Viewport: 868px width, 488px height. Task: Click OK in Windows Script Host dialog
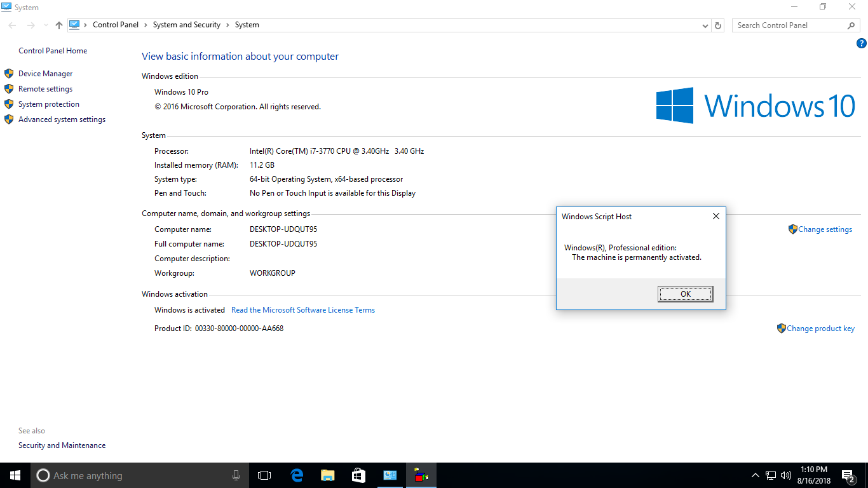click(x=686, y=294)
